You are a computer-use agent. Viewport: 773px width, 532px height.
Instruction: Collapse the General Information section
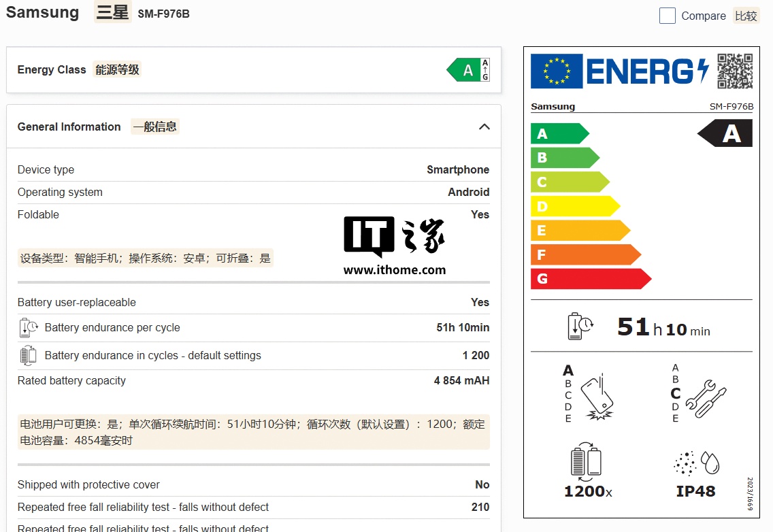(484, 127)
